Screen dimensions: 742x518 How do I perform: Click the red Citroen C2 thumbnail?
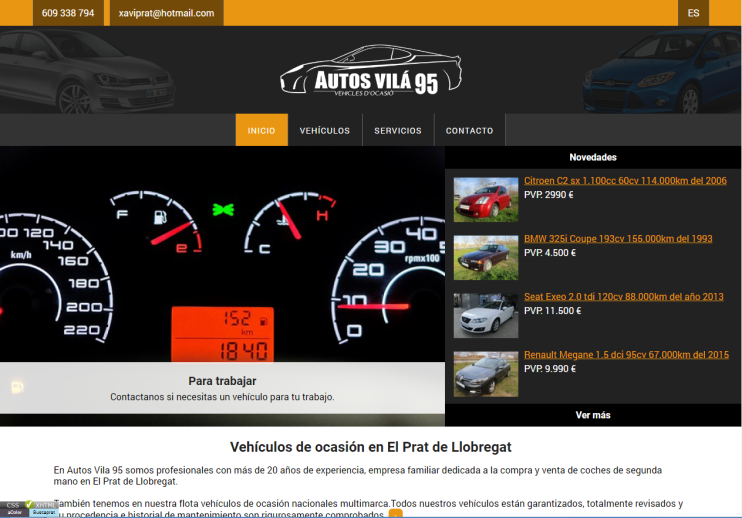[486, 200]
